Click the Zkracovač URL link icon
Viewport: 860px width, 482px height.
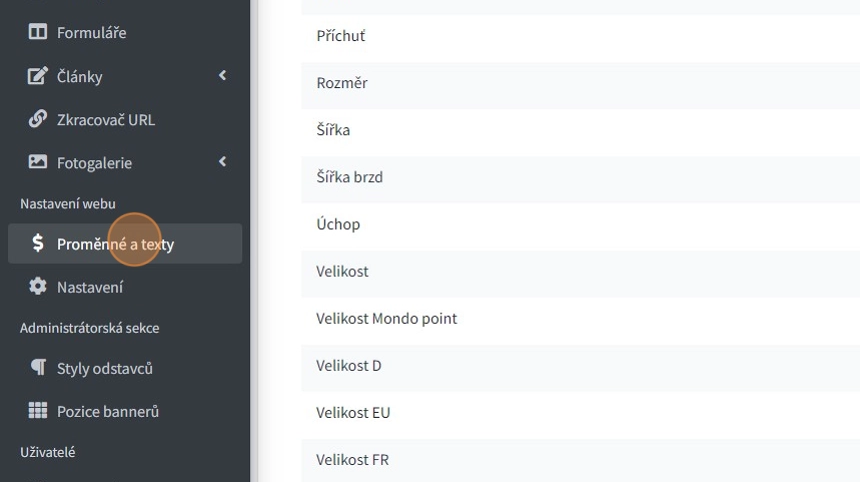[38, 120]
